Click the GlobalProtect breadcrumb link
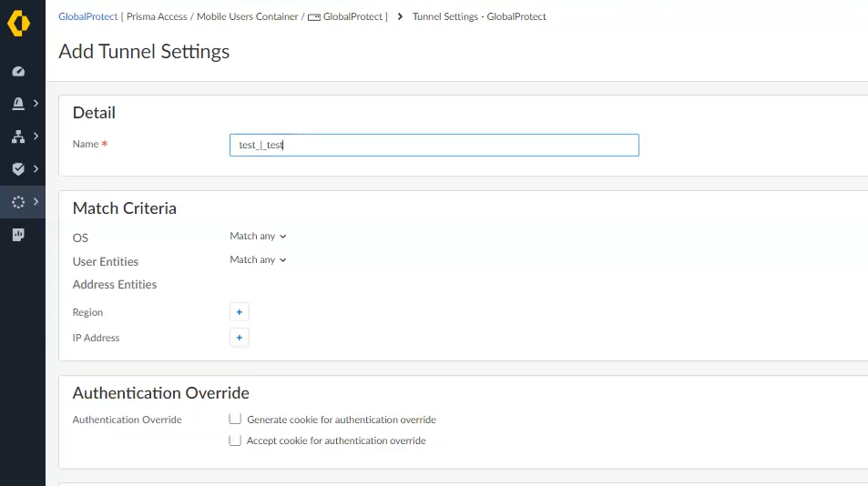Image resolution: width=868 pixels, height=486 pixels. pos(87,16)
